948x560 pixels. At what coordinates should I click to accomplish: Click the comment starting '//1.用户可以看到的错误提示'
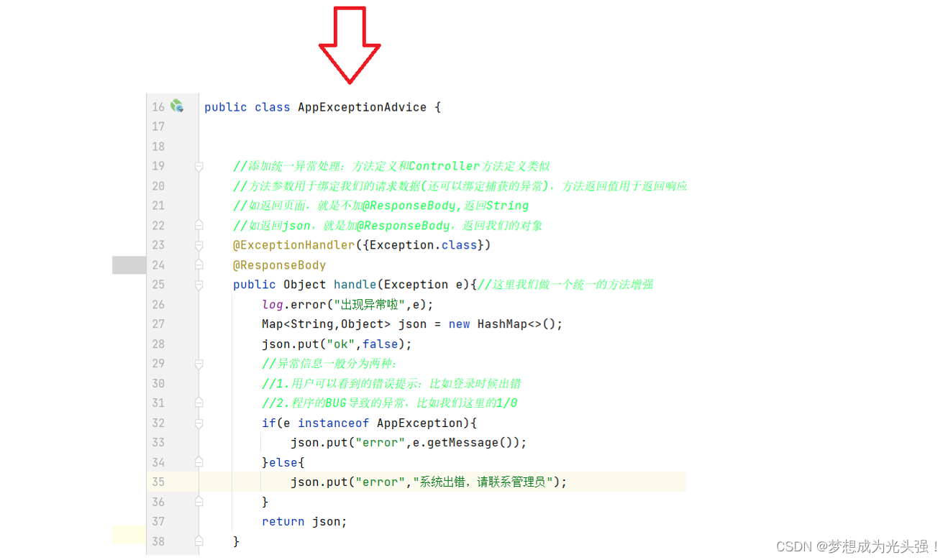click(391, 383)
